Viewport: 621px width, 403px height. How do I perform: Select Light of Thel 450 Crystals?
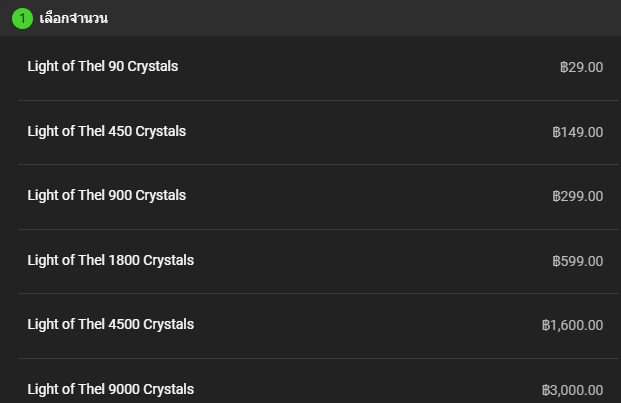[318, 133]
